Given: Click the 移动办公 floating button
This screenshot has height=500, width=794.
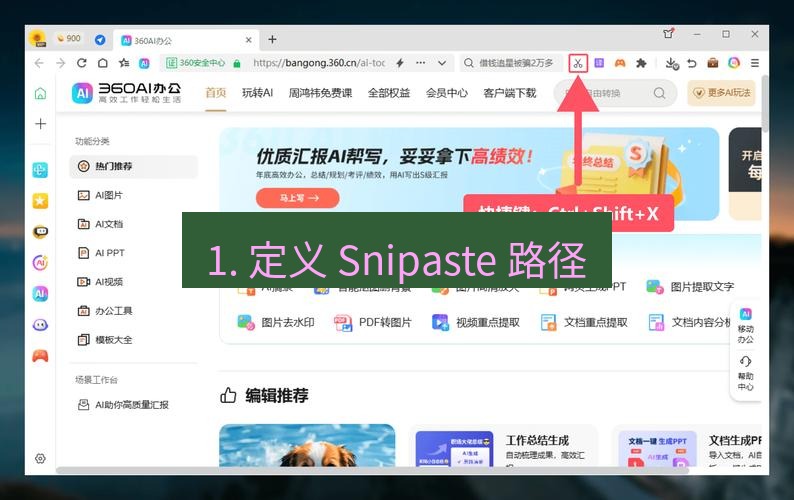Looking at the screenshot, I should [745, 326].
